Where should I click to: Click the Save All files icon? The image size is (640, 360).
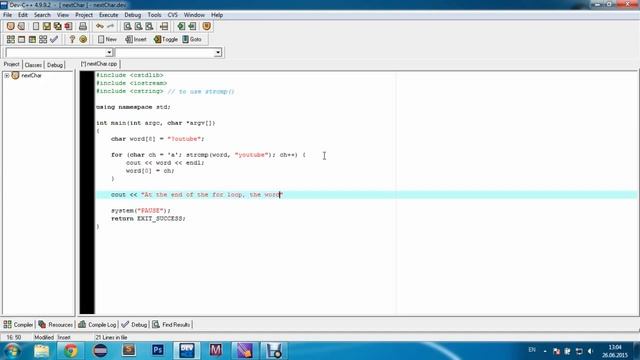[58, 26]
